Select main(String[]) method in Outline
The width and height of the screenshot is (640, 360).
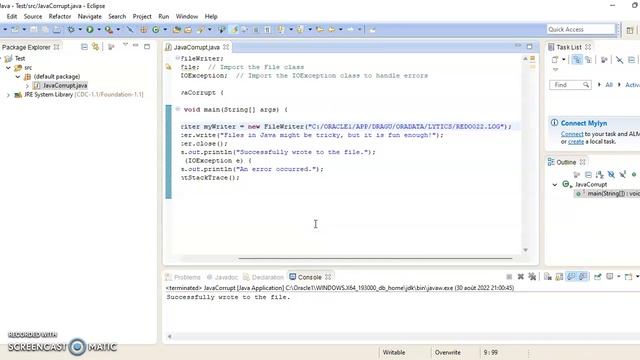click(x=607, y=193)
